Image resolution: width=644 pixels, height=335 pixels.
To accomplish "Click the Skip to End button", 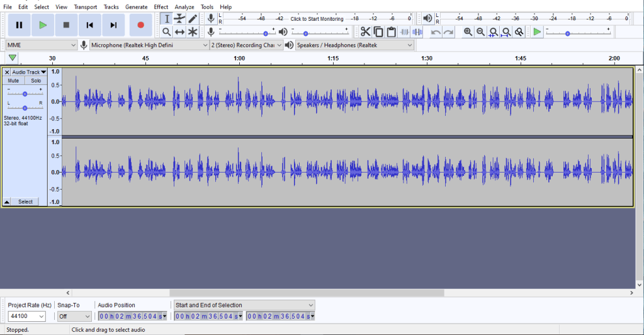I will (113, 25).
